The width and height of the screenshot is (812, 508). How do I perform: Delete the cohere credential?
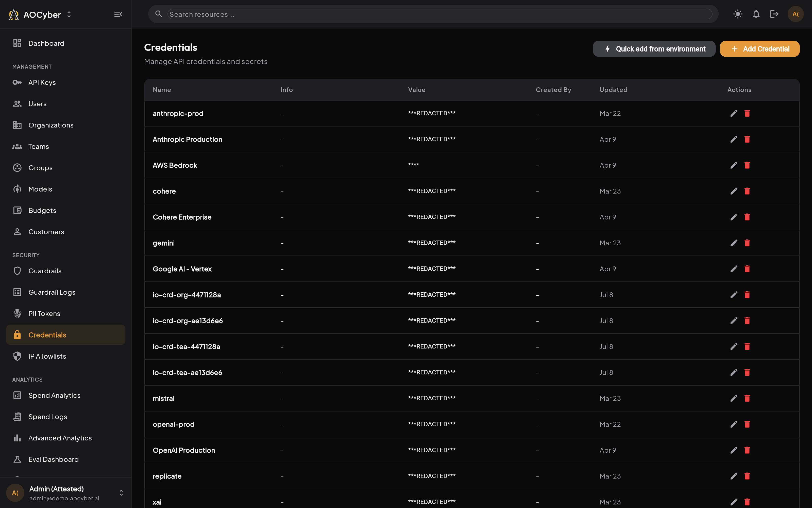tap(747, 191)
